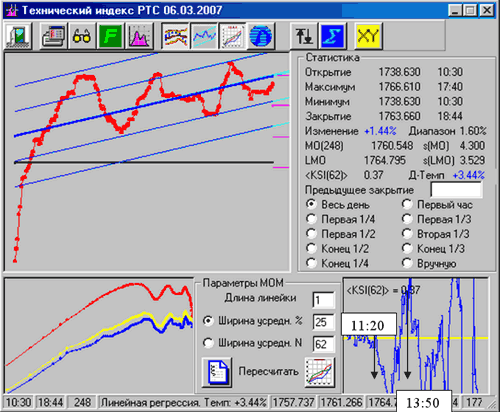Click the document report icon beside Пересчитать
Image resolution: width=500 pixels, height=412 pixels.
pyautogui.click(x=217, y=372)
